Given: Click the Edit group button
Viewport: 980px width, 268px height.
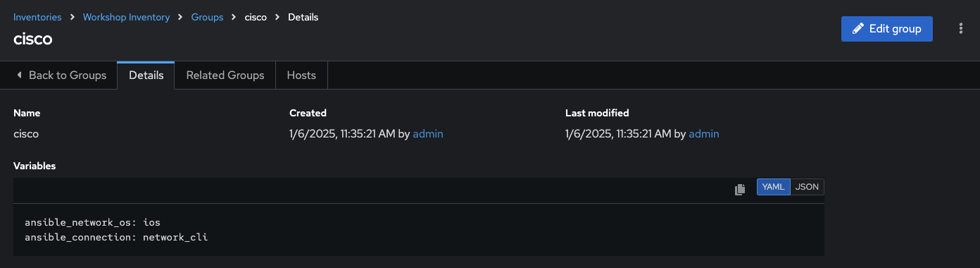Looking at the screenshot, I should coord(887,29).
